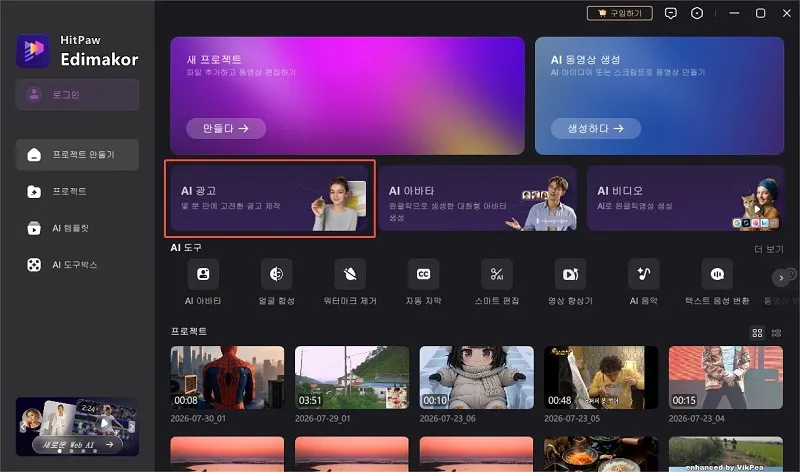Open AI 템플릿 in sidebar
Image resolution: width=800 pixels, height=472 pixels.
click(78, 228)
